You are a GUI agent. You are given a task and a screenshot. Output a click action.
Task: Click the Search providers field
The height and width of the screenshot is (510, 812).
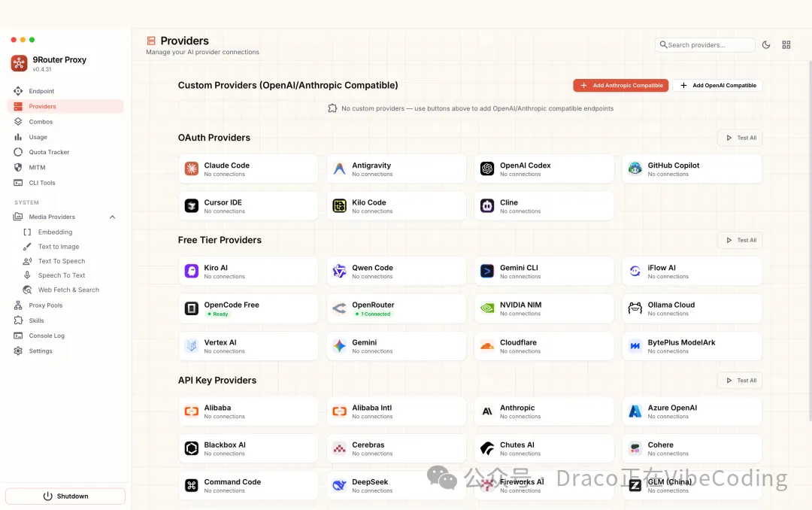[x=704, y=45]
